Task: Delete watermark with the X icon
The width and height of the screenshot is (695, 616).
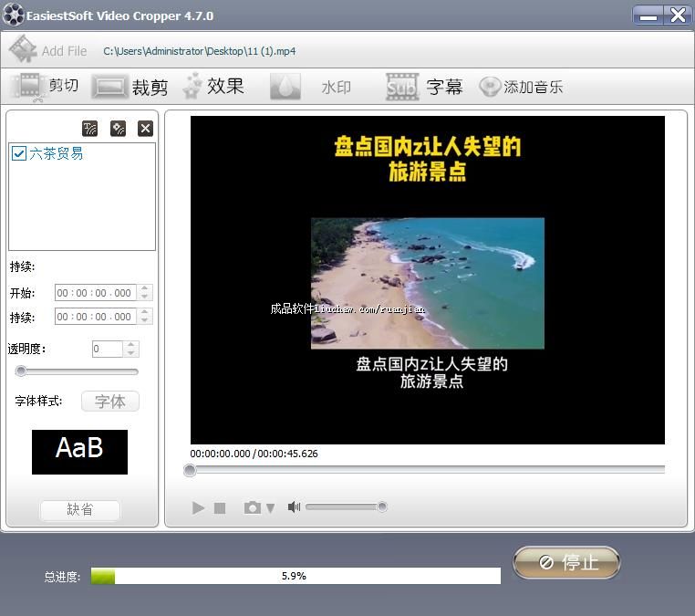Action: (145, 129)
